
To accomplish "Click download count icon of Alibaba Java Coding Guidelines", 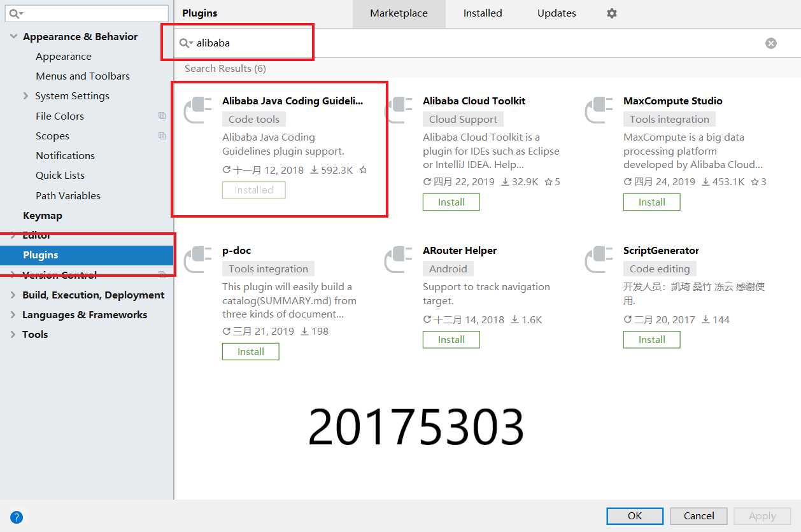I will tap(314, 171).
